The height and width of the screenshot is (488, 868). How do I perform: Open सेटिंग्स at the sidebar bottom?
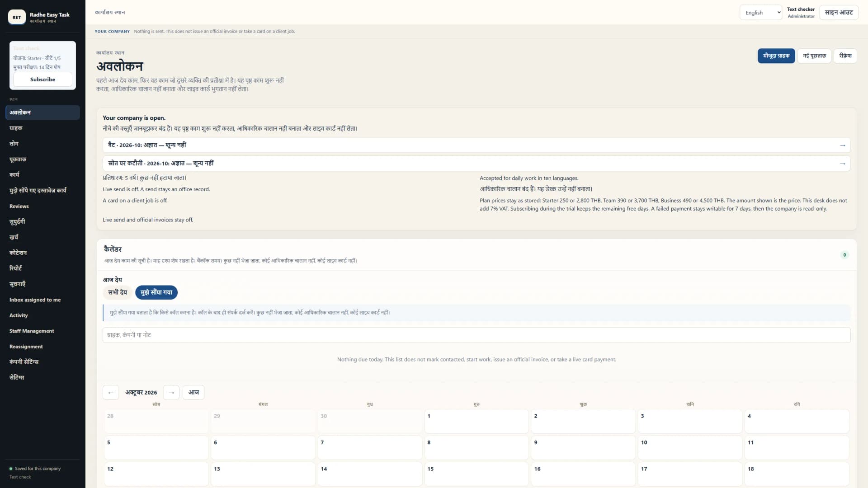[42, 378]
